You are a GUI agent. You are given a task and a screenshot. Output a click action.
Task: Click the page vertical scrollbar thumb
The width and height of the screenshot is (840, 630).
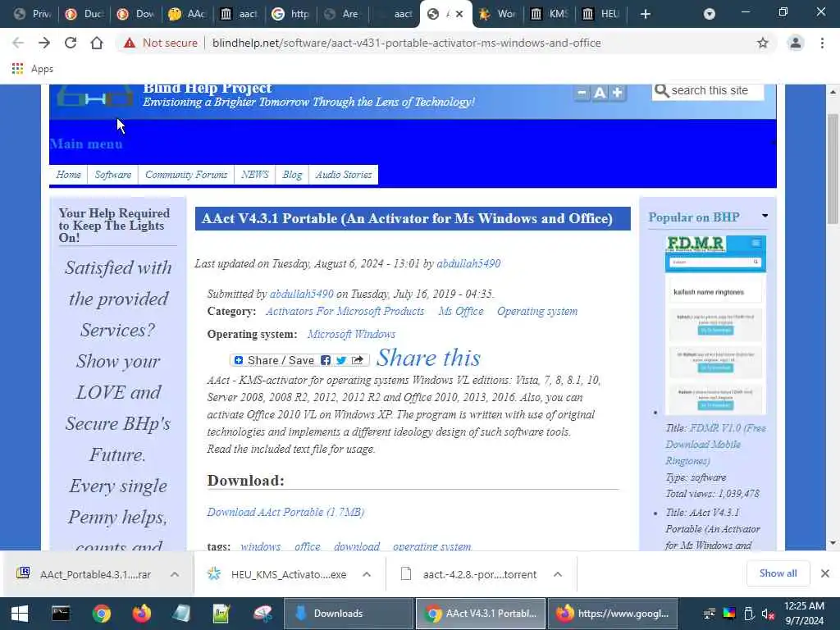coord(833,169)
